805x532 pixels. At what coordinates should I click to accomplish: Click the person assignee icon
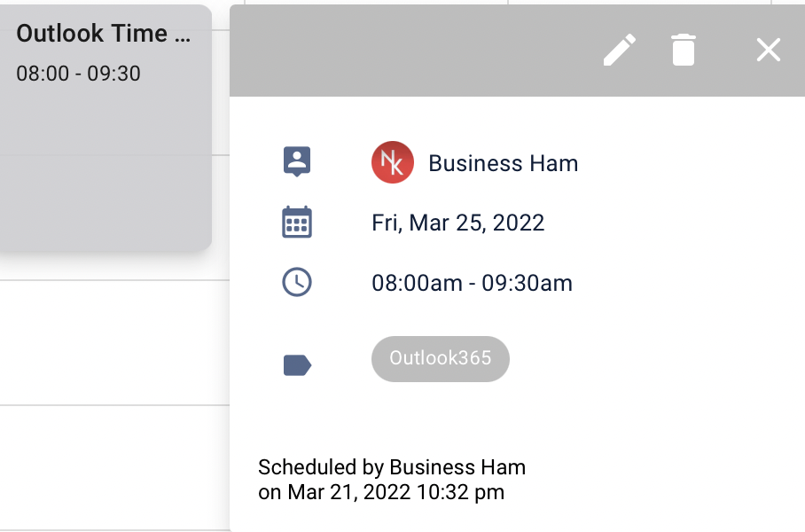point(297,161)
